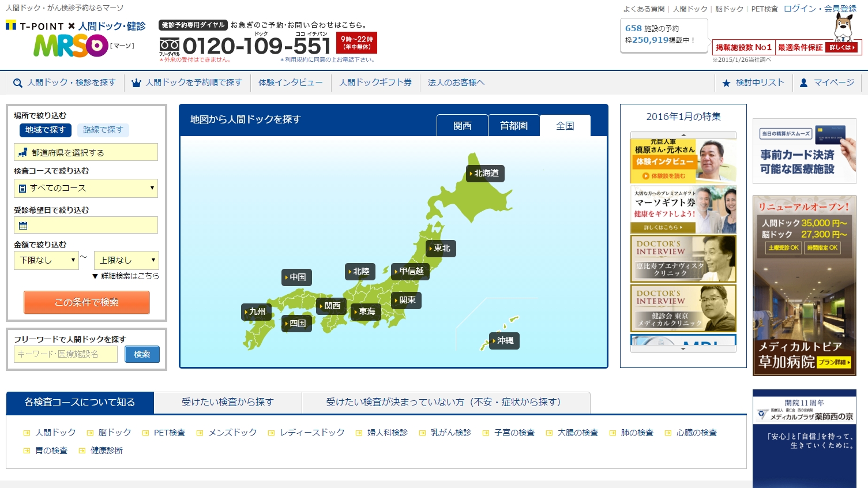
Task: Select 四国 region on the map
Action: 297,323
